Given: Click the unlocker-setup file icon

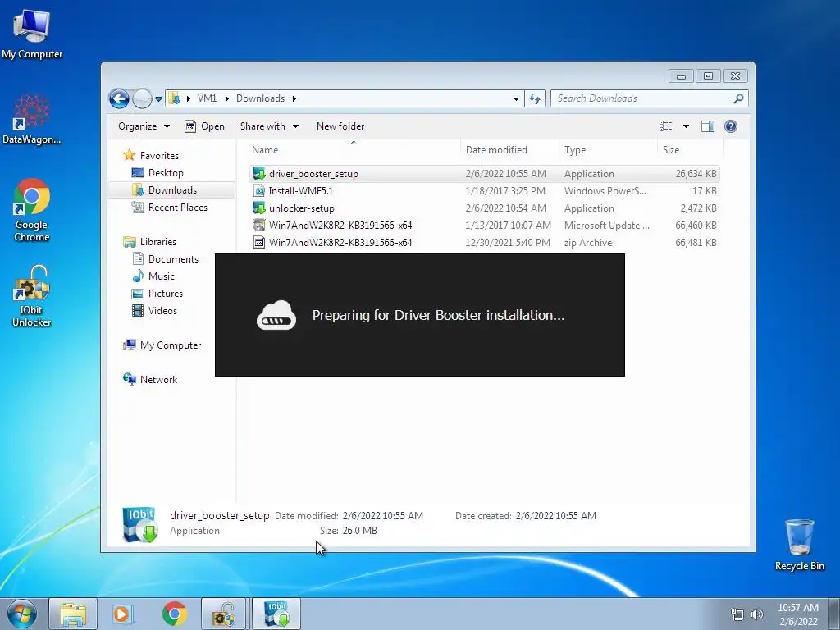Looking at the screenshot, I should (259, 208).
